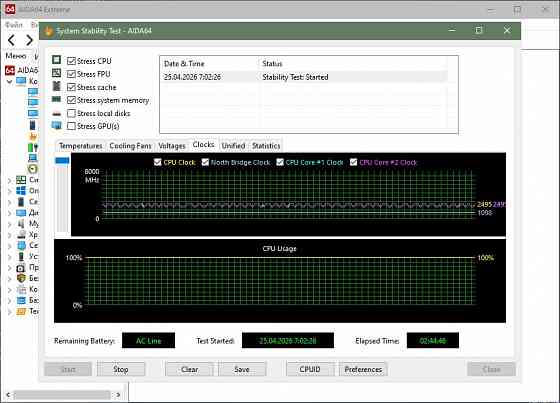
Task: Adjust the blue graph scale slider
Action: pyautogui.click(x=62, y=161)
